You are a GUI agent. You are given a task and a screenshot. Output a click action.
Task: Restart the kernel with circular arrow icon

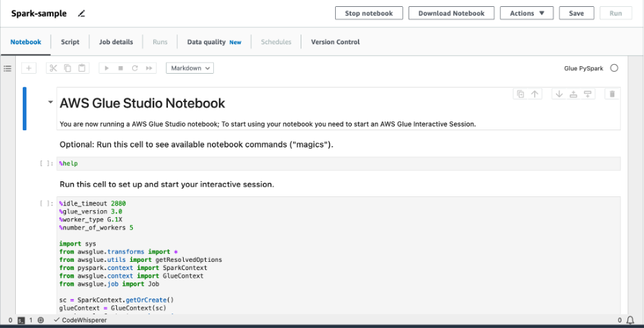[135, 68]
